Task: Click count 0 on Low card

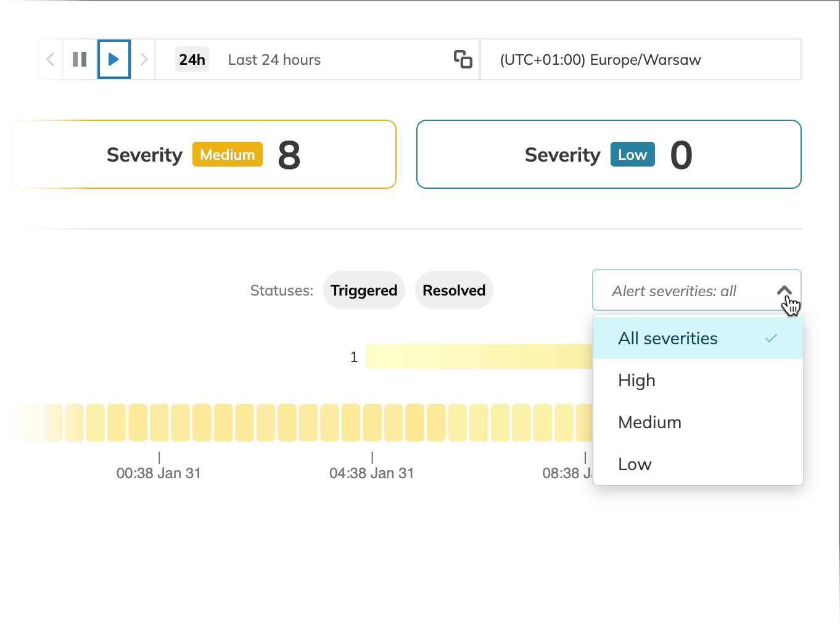Action: point(681,155)
